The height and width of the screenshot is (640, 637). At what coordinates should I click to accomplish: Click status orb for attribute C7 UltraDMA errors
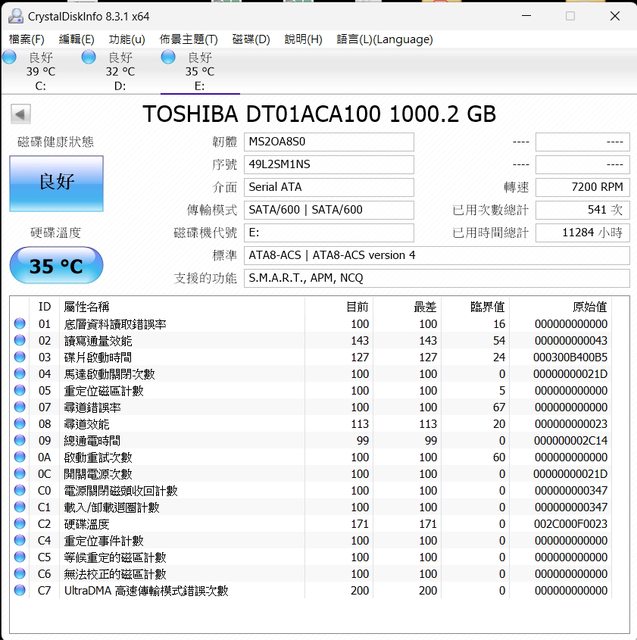click(x=20, y=591)
